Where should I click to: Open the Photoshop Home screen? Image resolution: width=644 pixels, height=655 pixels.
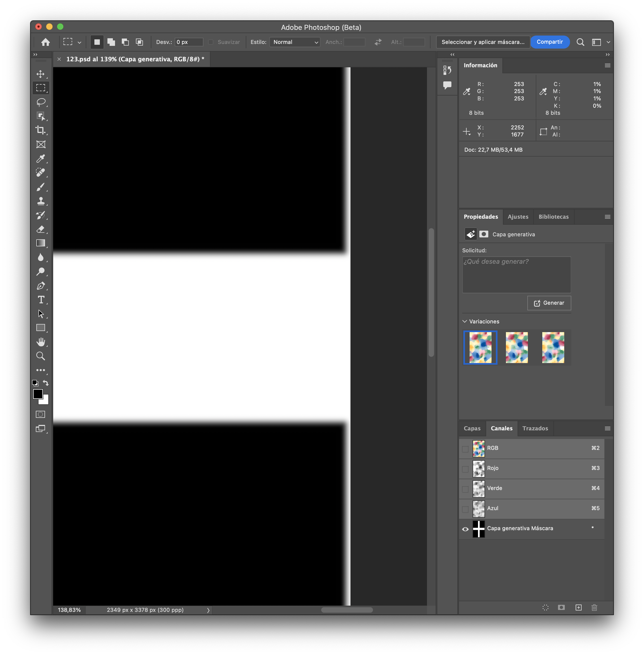click(x=46, y=42)
